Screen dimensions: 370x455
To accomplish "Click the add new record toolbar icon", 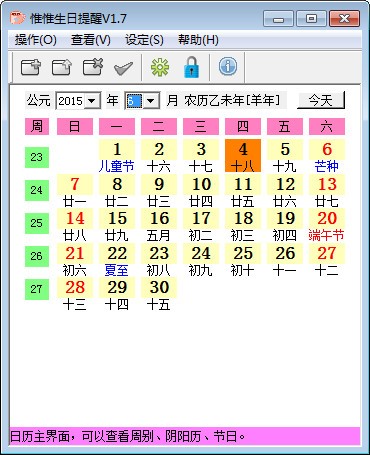I will point(31,67).
